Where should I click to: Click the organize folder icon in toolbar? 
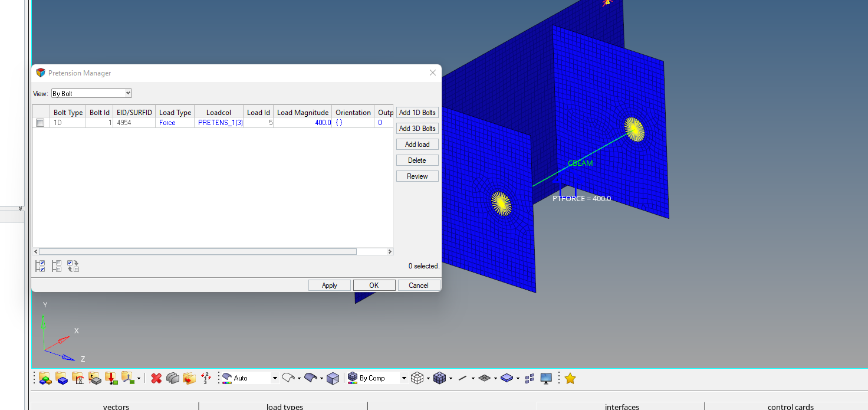point(189,378)
